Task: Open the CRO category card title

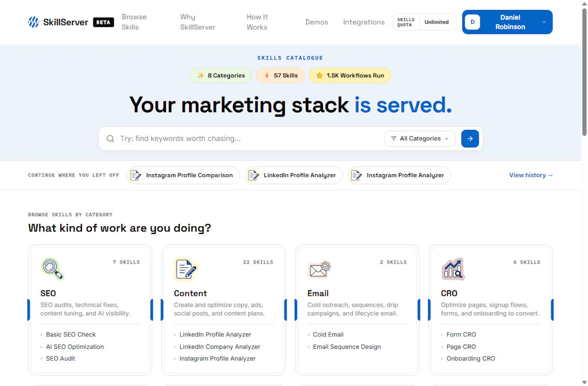Action: 449,293
